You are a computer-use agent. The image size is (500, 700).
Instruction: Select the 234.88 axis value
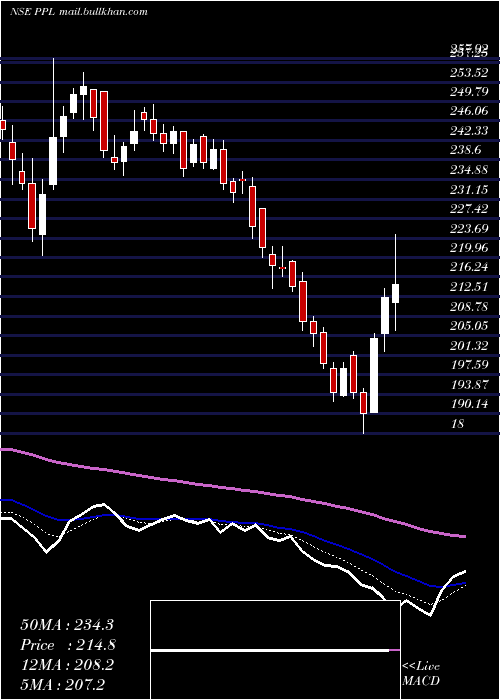click(x=469, y=171)
